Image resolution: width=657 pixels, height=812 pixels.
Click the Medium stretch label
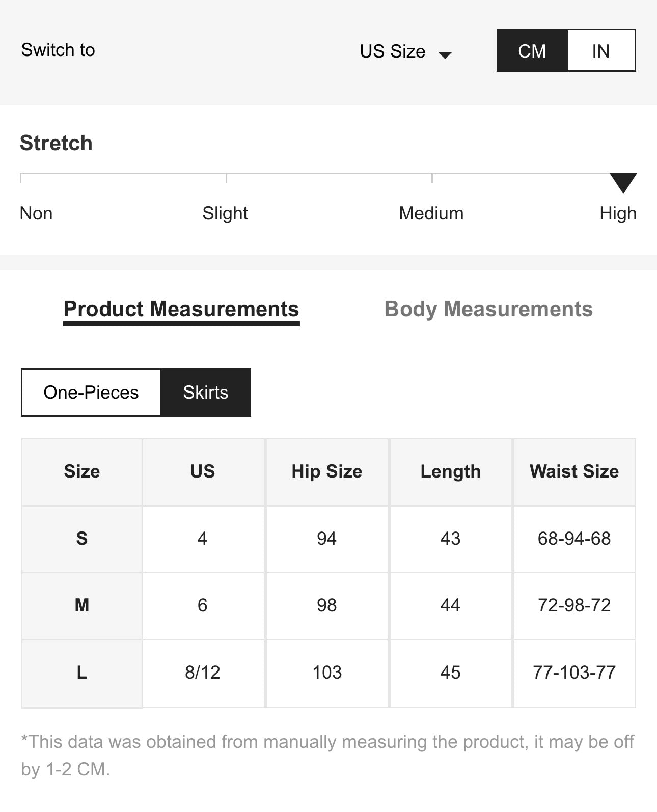(x=431, y=213)
